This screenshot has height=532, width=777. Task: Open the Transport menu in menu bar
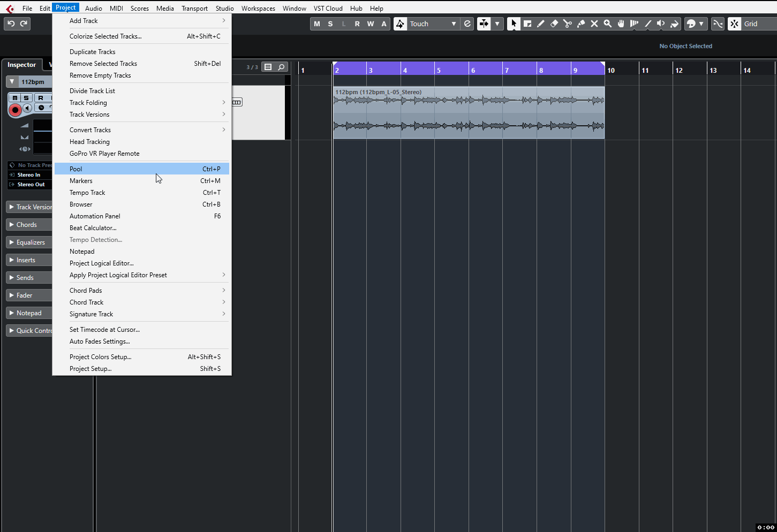[x=194, y=8]
